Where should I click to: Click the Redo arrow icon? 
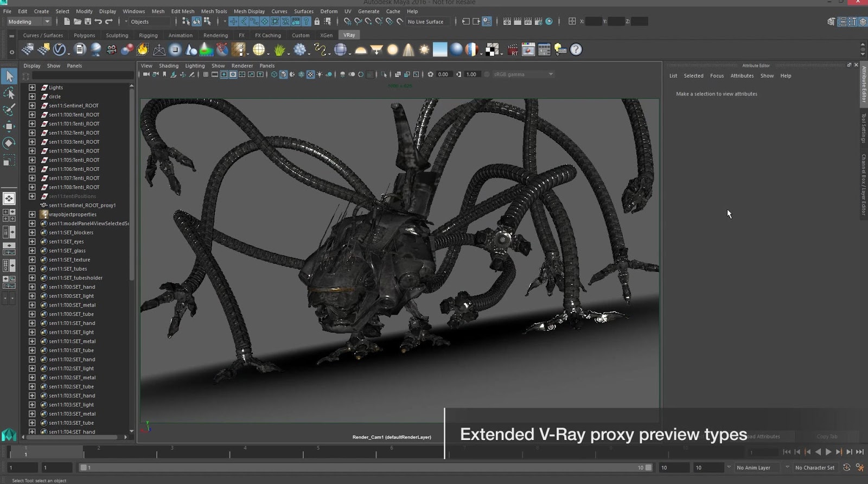(109, 22)
